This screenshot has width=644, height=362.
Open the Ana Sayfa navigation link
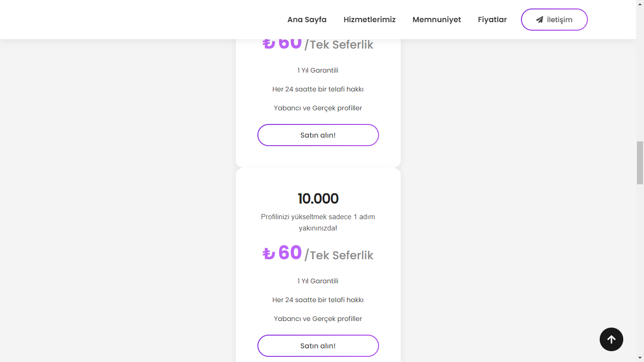click(307, 20)
